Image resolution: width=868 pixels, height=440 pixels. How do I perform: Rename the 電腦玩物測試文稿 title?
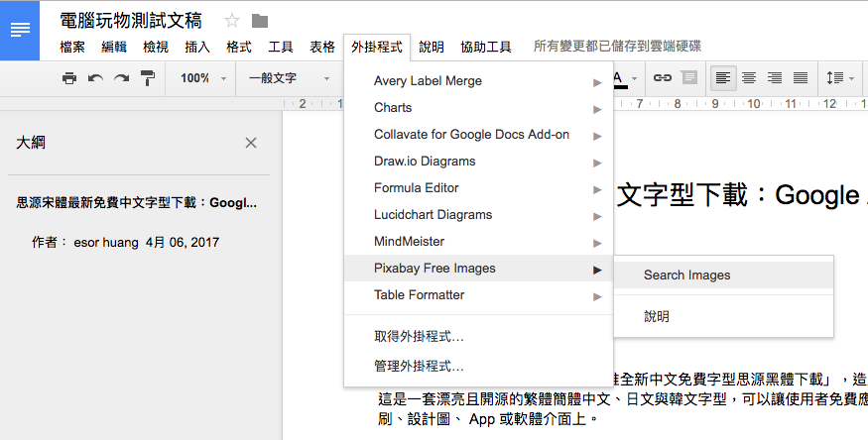pyautogui.click(x=131, y=21)
